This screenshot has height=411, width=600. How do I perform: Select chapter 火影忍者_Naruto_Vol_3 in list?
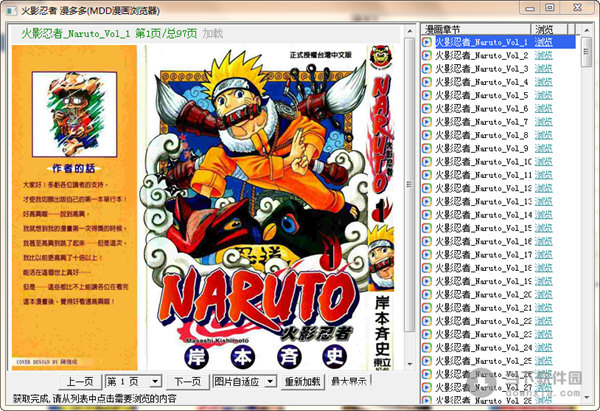pos(482,68)
